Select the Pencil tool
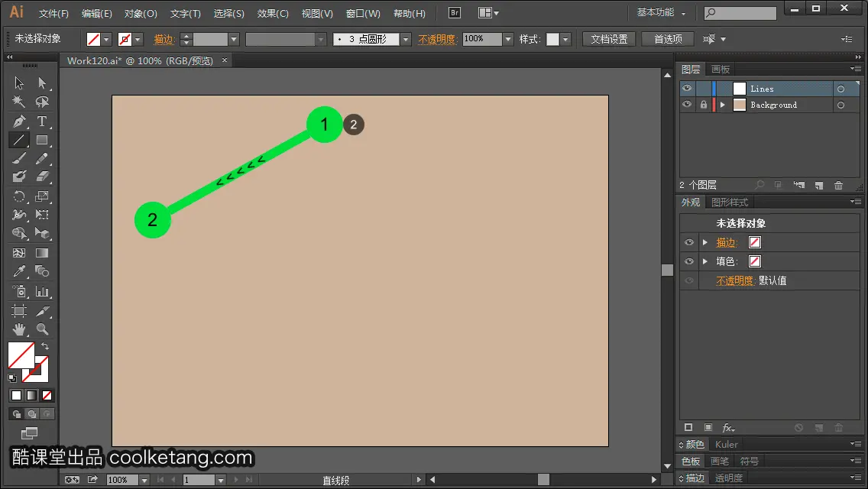The width and height of the screenshot is (868, 489). coord(42,159)
